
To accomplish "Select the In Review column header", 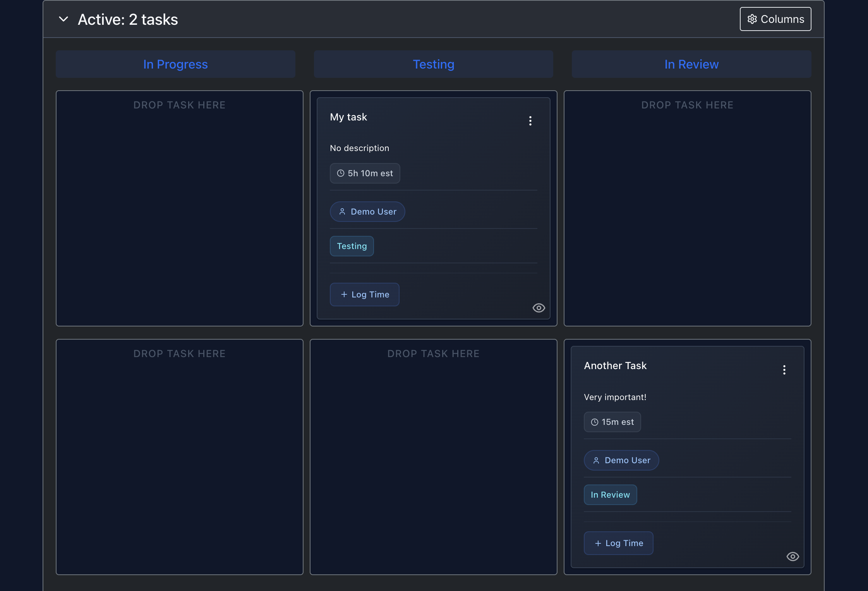I will 691,64.
